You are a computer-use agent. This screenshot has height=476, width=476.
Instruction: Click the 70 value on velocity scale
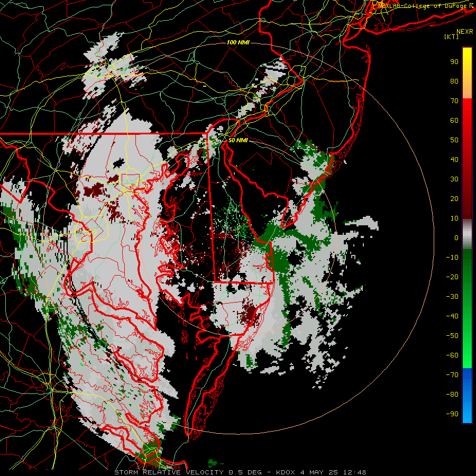[454, 101]
